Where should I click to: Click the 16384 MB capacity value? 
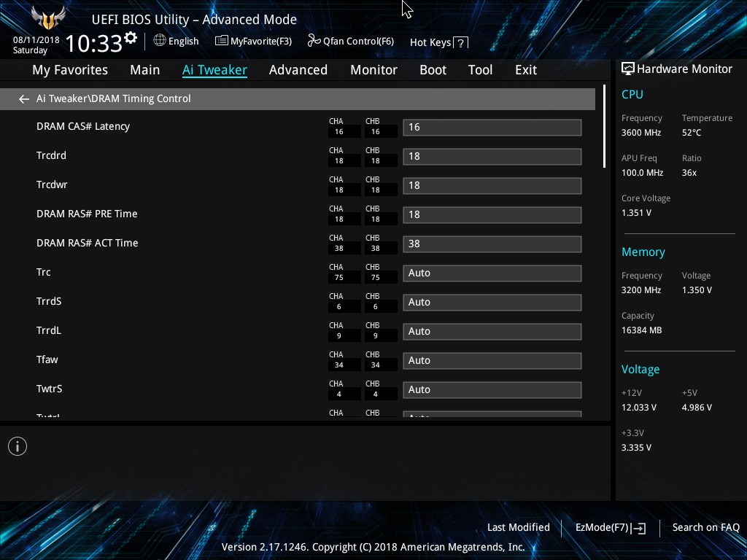[x=641, y=330]
